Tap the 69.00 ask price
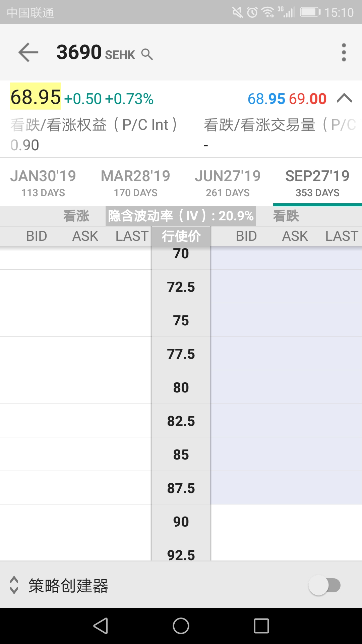The height and width of the screenshot is (644, 362). (308, 99)
